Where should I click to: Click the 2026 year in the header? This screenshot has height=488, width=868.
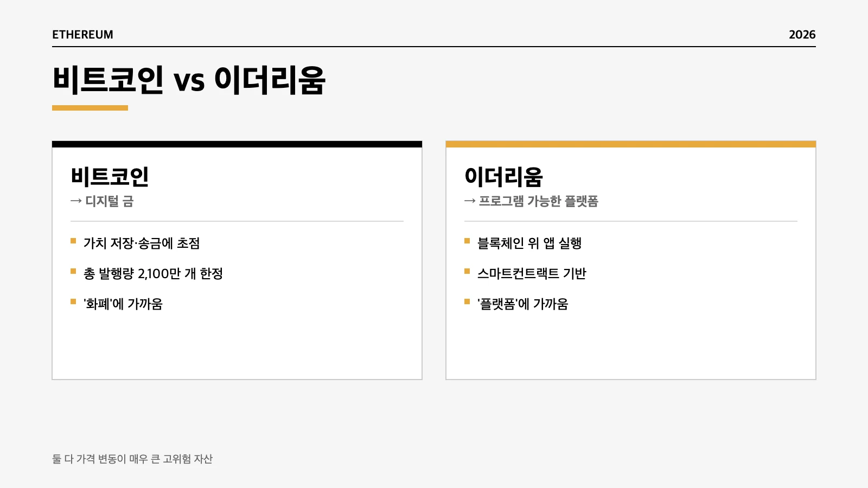coord(802,35)
